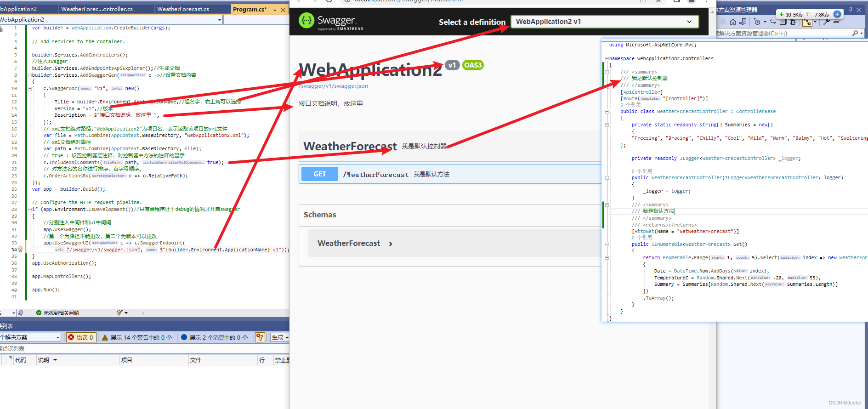Click the IntelliCode health icon in the editor status bar
This screenshot has height=409, width=868.
[21, 313]
